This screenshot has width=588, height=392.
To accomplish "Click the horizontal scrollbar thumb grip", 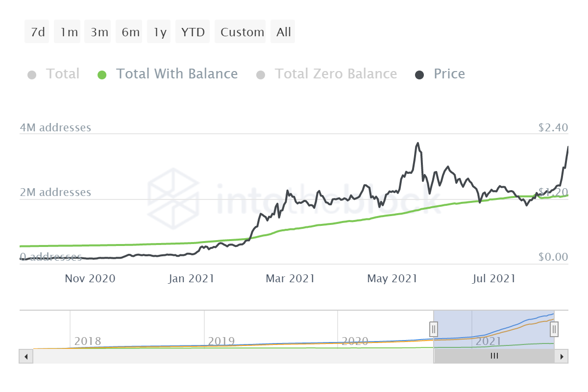I will [x=494, y=356].
